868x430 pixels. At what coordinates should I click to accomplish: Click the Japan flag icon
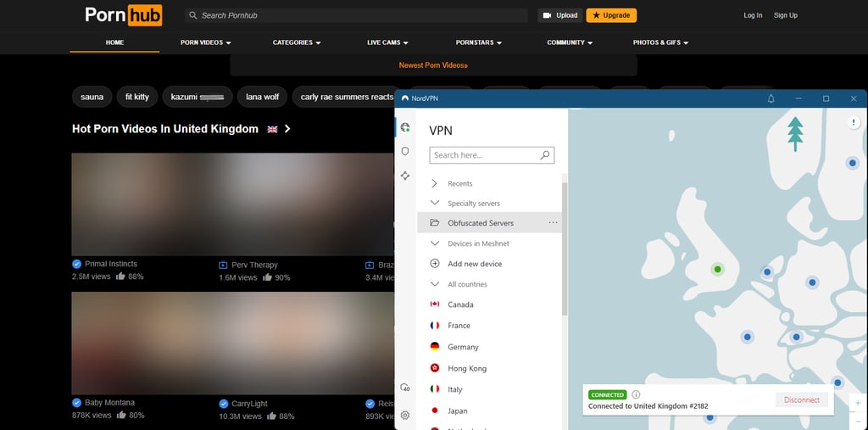pyautogui.click(x=435, y=410)
